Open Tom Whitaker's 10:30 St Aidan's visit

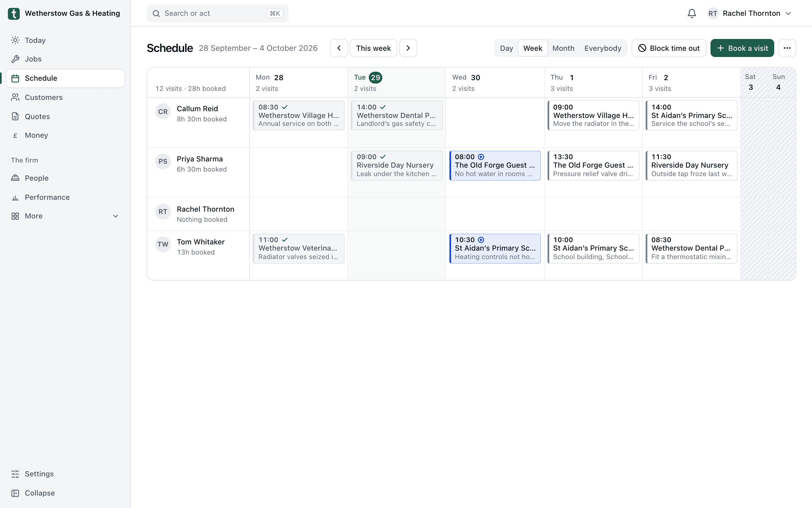[495, 249]
